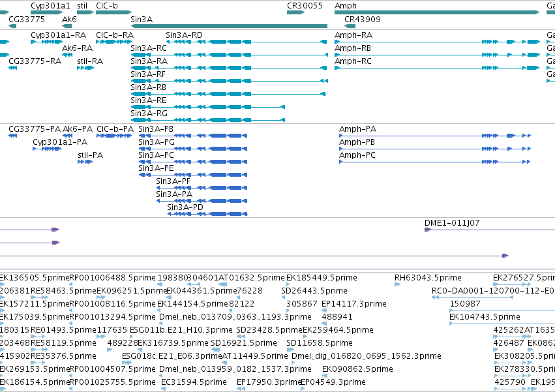The height and width of the screenshot is (392, 555).
Task: Select the 305867 EST label
Action: pos(301,304)
